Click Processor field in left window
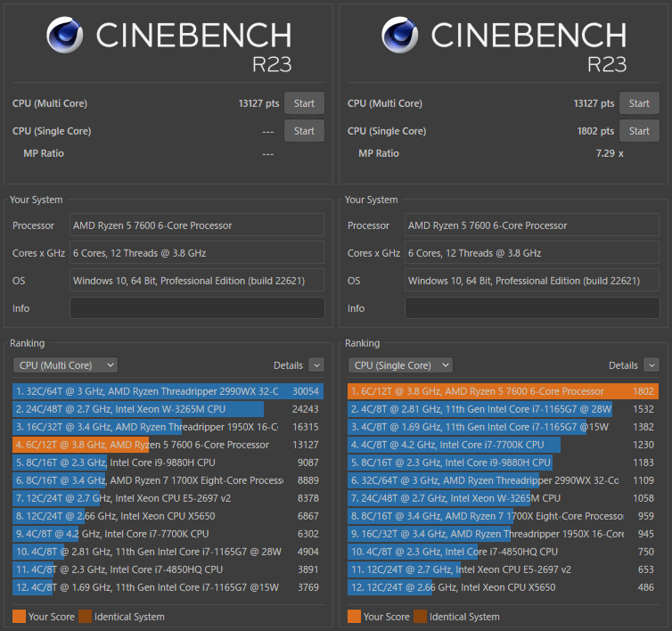This screenshot has height=631, width=672. (x=197, y=225)
